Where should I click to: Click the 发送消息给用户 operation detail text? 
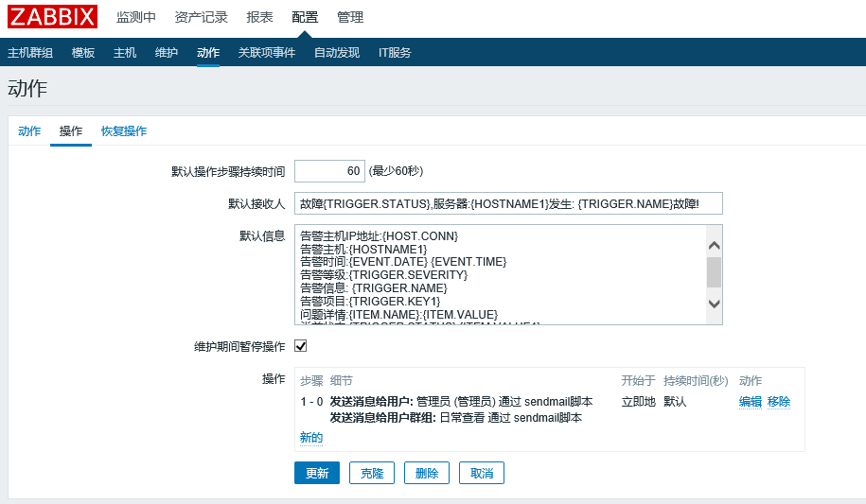coord(461,401)
